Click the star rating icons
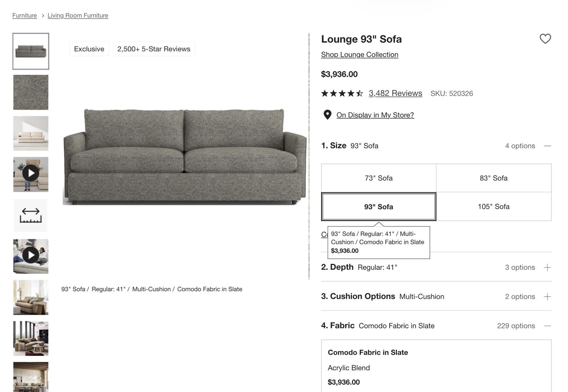Image resolution: width=568 pixels, height=392 pixels. 342,93
